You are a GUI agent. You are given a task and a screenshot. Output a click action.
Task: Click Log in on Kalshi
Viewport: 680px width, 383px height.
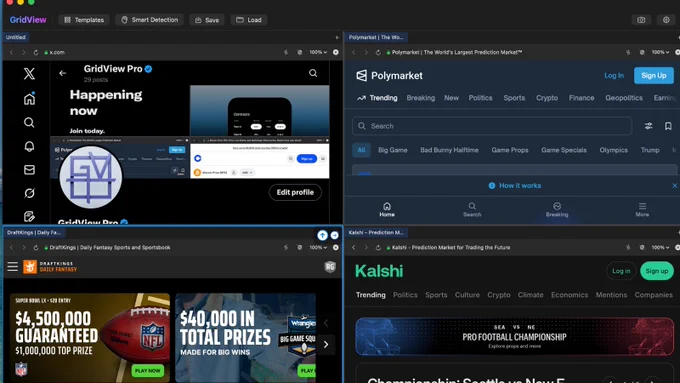[621, 271]
